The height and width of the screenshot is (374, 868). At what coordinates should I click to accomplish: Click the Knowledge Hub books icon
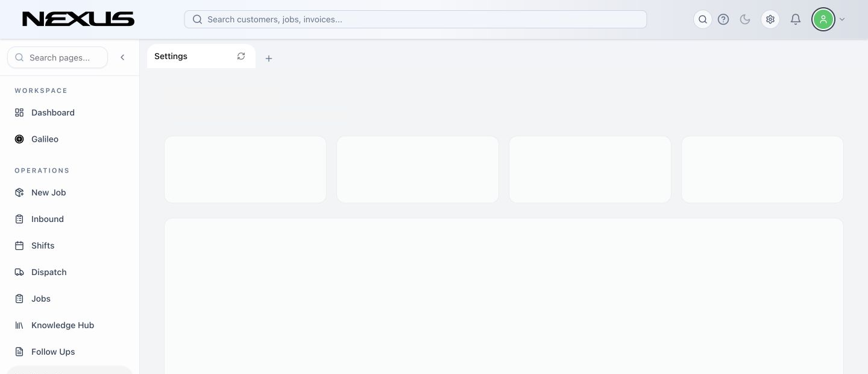[19, 325]
